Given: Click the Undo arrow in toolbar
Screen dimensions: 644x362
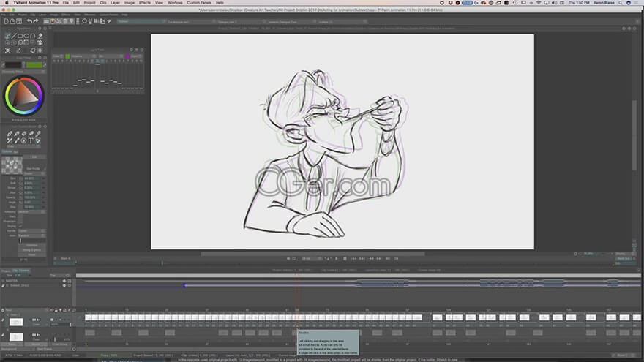Looking at the screenshot, I should click(x=29, y=21).
